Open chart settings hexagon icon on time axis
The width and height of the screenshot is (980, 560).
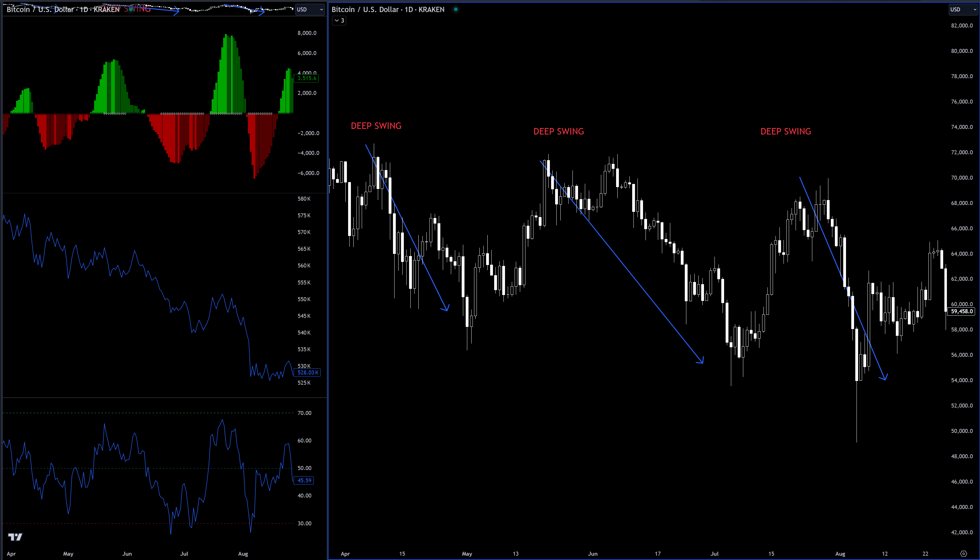pos(964,554)
